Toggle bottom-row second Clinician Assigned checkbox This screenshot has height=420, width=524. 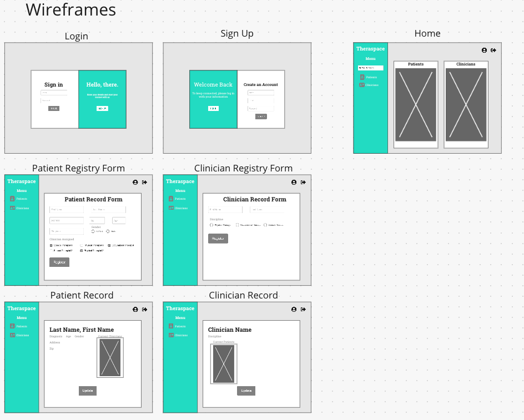[x=82, y=250]
